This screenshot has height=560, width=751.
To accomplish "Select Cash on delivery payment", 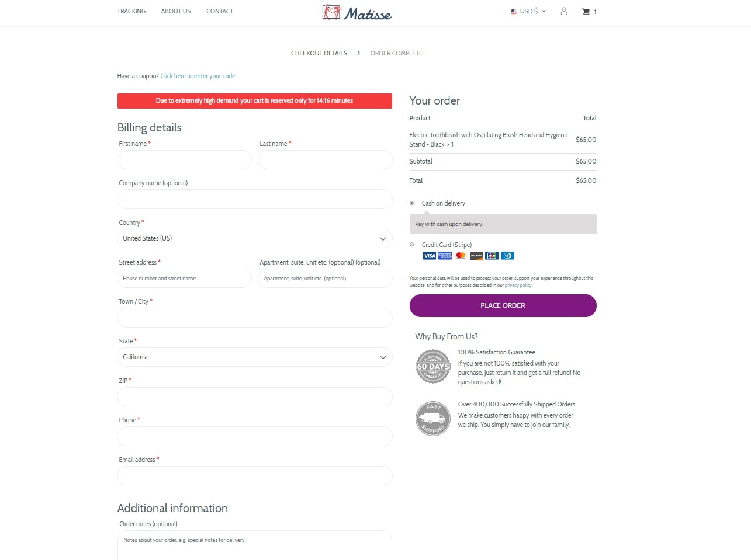I will (412, 203).
